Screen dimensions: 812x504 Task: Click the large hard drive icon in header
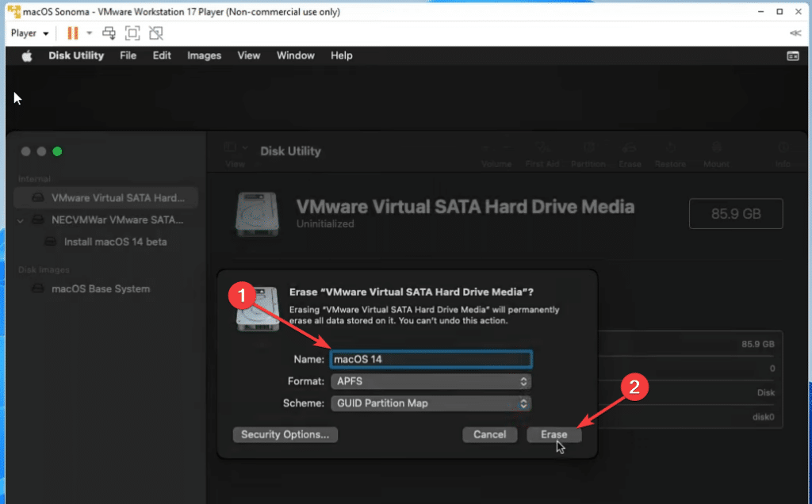258,214
